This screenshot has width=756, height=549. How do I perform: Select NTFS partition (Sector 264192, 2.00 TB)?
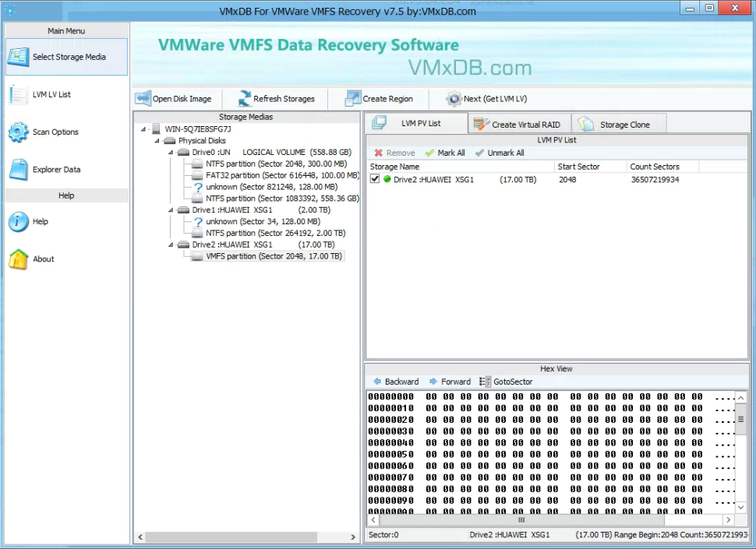276,233
